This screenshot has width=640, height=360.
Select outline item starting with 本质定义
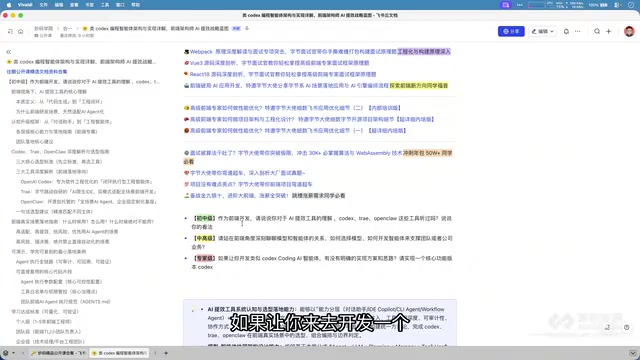pos(60,102)
